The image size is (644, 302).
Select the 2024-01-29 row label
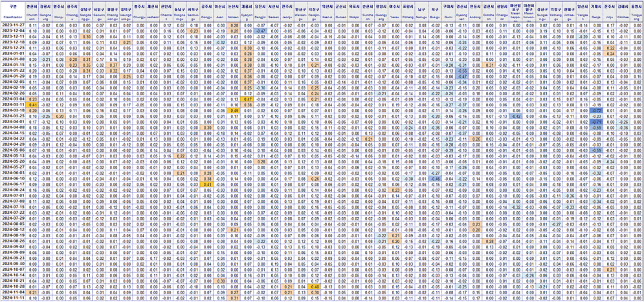click(12, 76)
